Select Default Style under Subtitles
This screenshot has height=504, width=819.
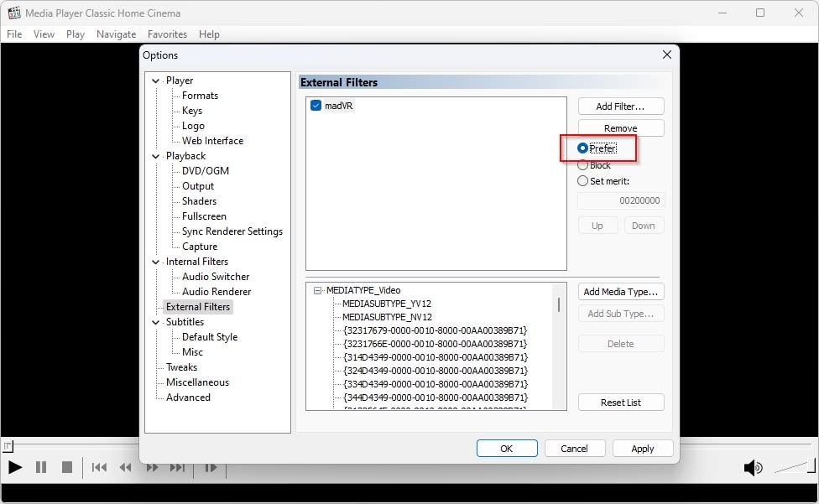click(x=210, y=337)
